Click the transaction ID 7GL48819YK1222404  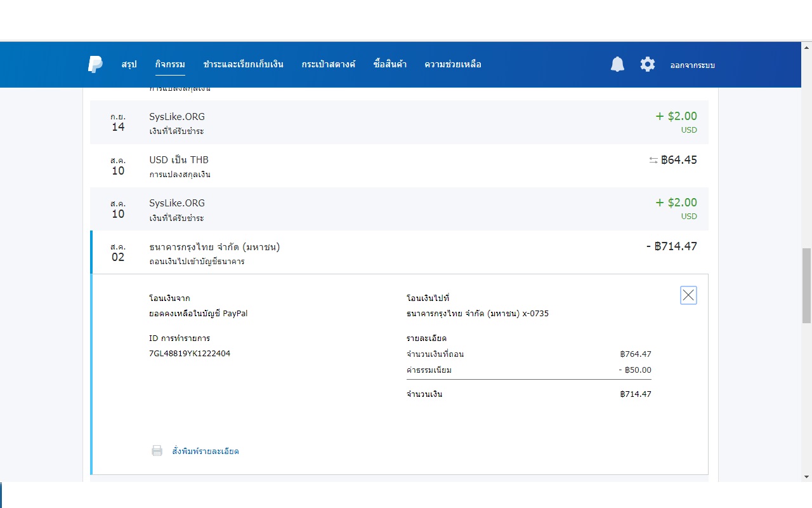coord(190,353)
